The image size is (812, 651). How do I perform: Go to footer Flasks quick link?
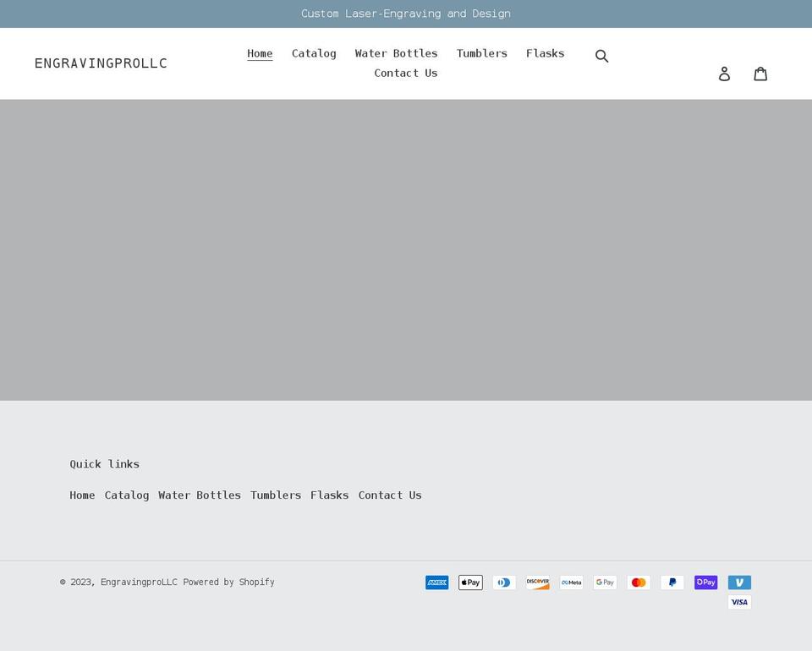click(329, 495)
